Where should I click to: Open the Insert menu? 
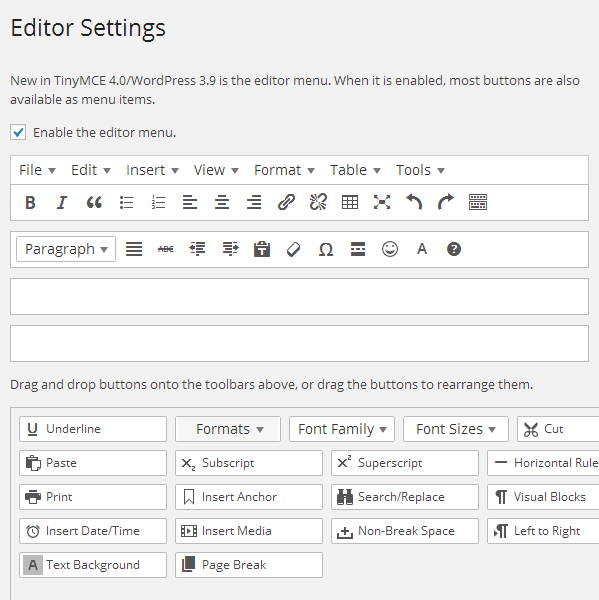(x=152, y=170)
